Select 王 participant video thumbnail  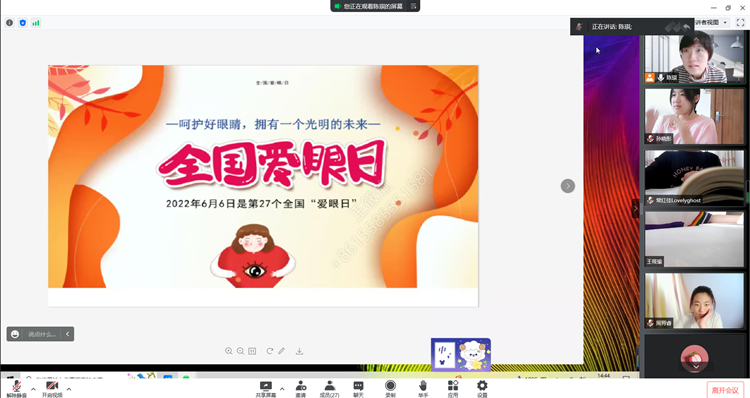pyautogui.click(x=694, y=239)
